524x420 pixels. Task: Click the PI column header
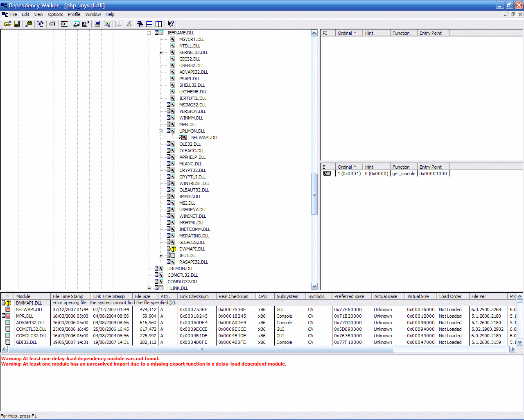click(x=327, y=33)
